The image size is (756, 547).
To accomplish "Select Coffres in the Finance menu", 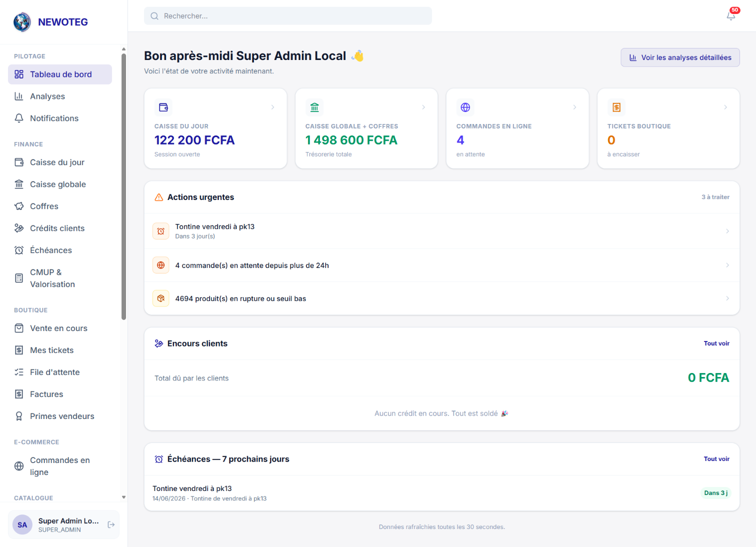I will 60,206.
